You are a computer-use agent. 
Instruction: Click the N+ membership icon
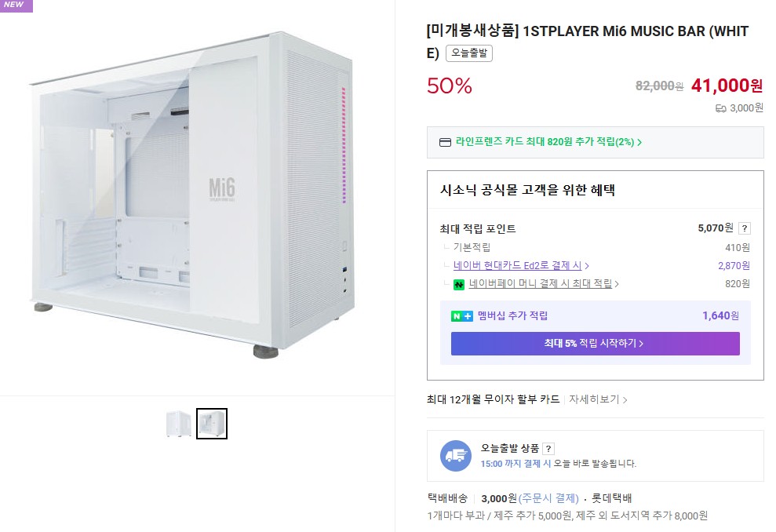[x=461, y=316]
